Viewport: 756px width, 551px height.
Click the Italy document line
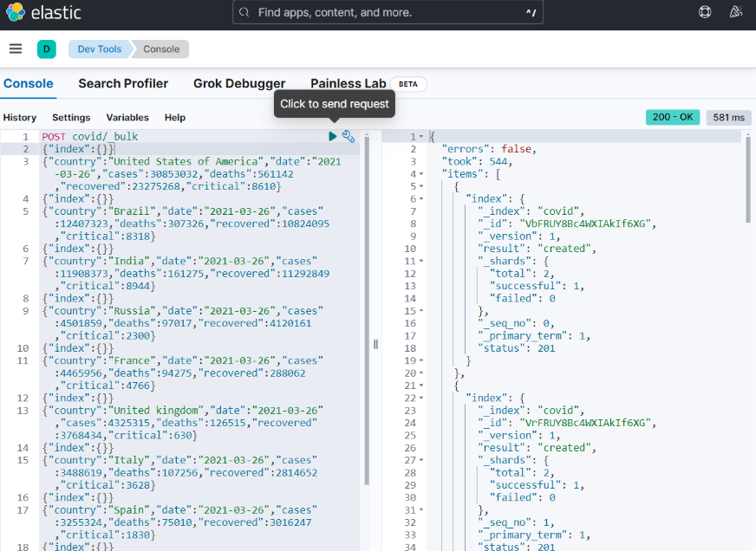click(179, 472)
